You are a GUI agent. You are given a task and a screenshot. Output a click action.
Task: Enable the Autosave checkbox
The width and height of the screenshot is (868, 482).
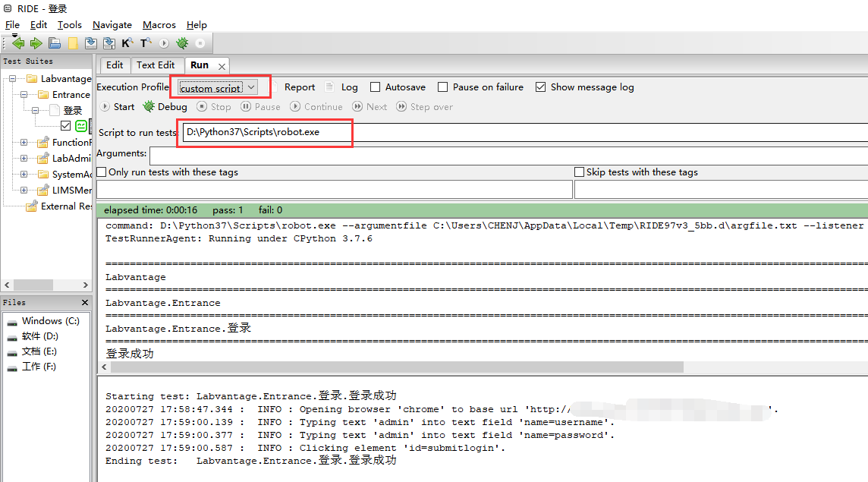pyautogui.click(x=375, y=87)
